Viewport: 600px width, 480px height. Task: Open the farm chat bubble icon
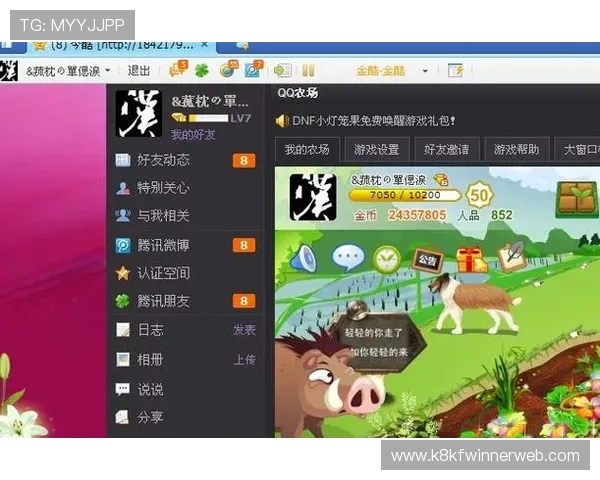347,258
